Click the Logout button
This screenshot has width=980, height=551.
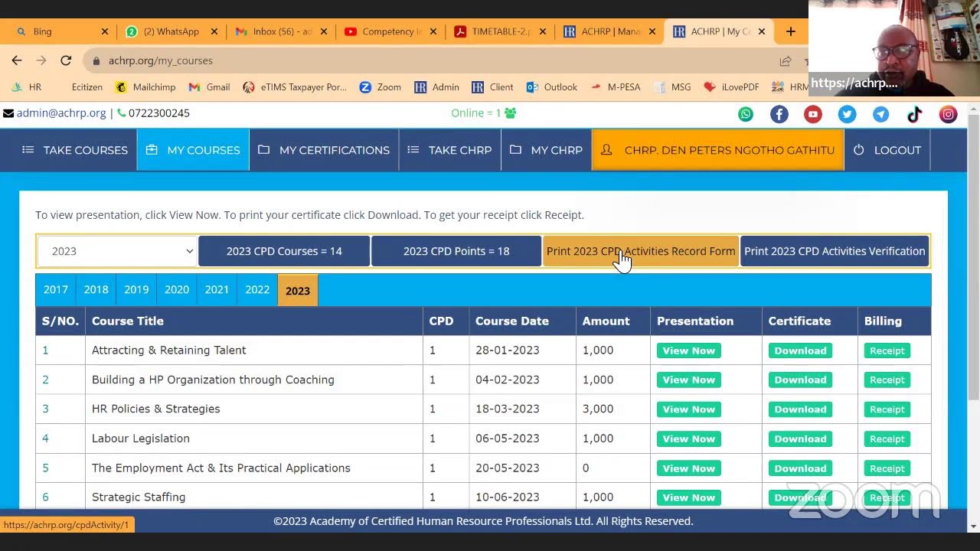(x=887, y=150)
